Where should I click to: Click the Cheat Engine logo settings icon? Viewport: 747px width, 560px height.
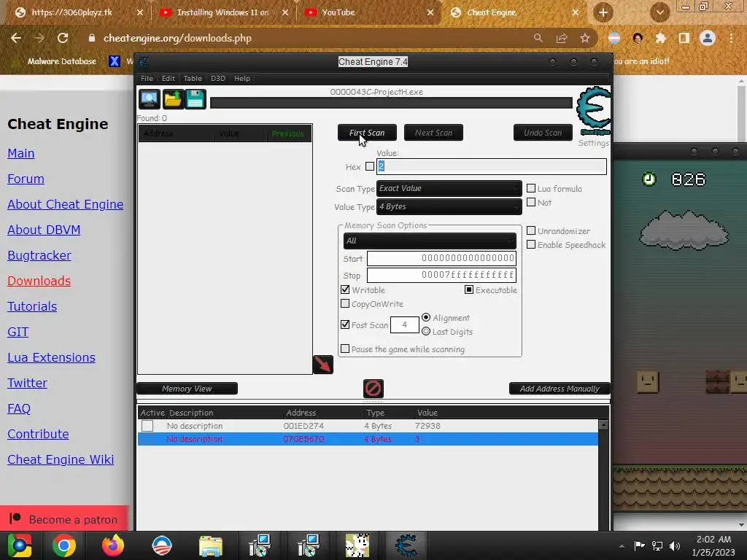593,111
